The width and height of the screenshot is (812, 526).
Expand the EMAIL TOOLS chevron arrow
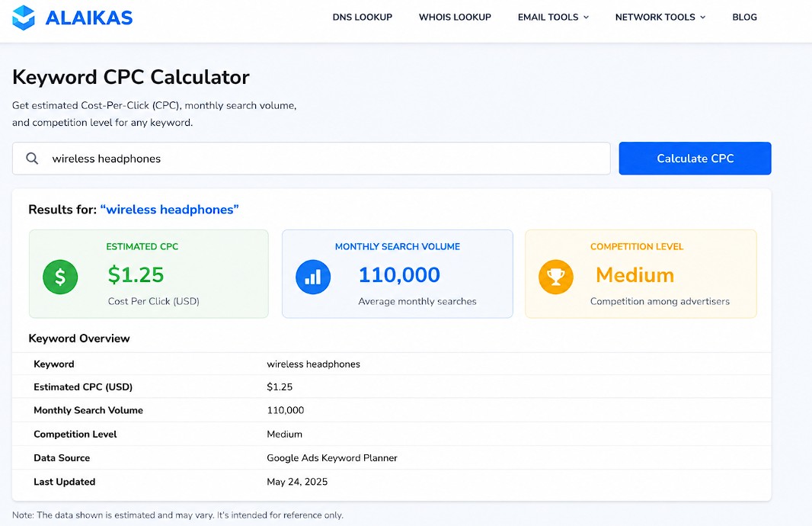tap(587, 17)
